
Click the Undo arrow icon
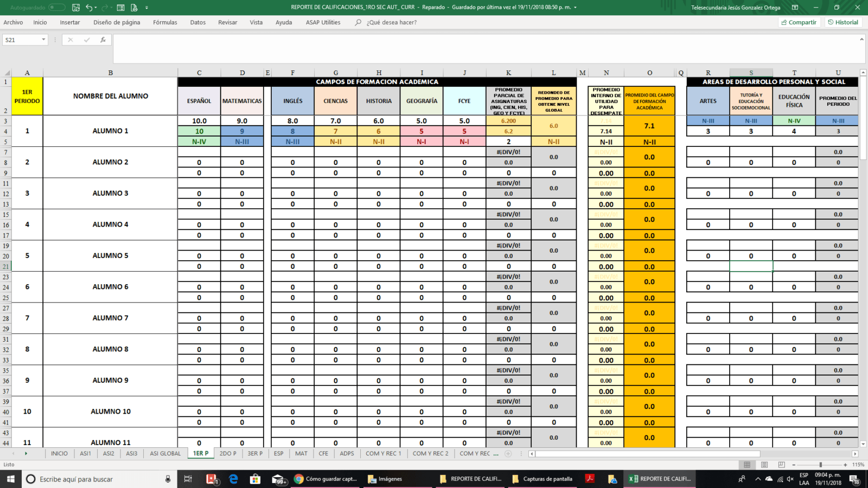(89, 8)
